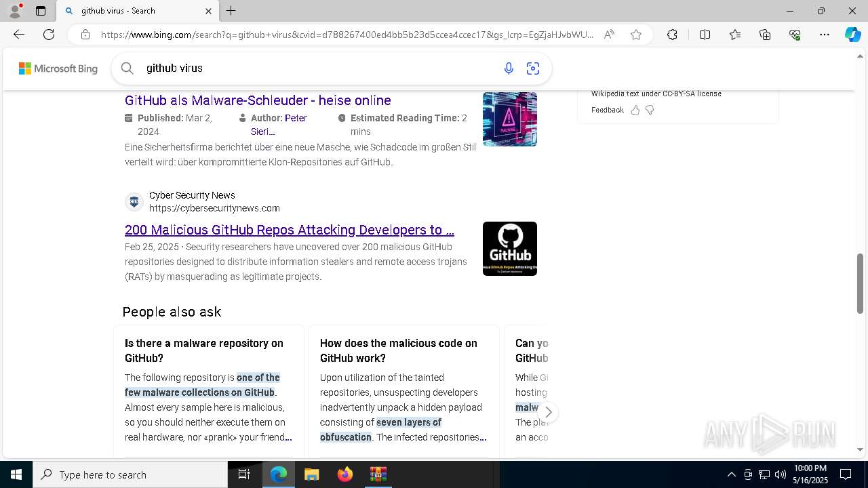Open Collections panel
Screen dimensions: 868x488
pyautogui.click(x=765, y=35)
